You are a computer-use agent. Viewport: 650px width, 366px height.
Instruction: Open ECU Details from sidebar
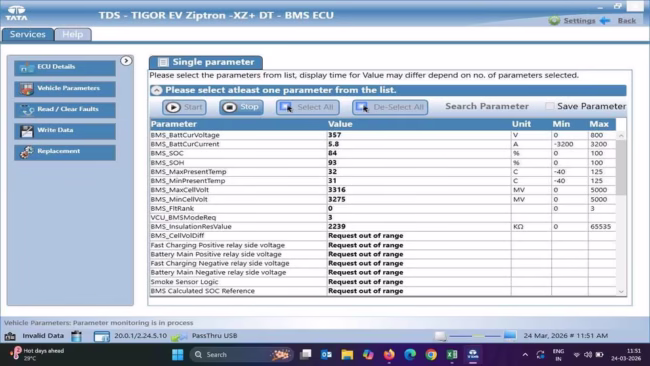click(65, 67)
